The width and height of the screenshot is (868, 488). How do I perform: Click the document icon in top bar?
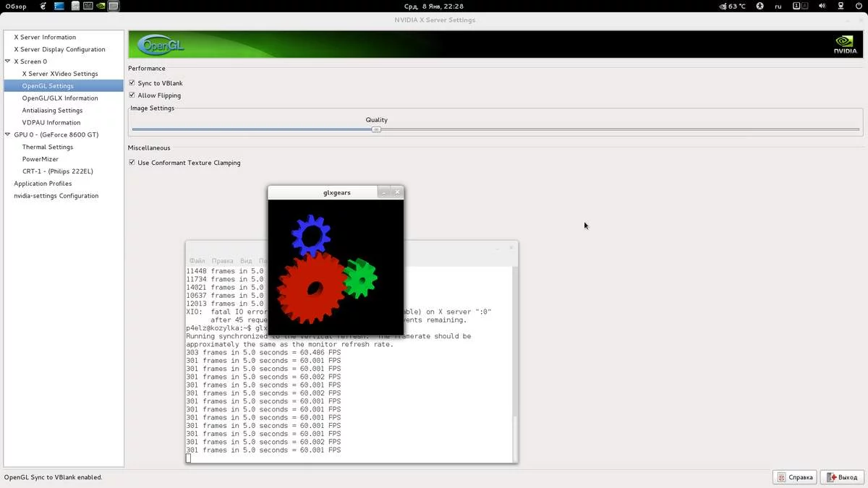pos(75,7)
